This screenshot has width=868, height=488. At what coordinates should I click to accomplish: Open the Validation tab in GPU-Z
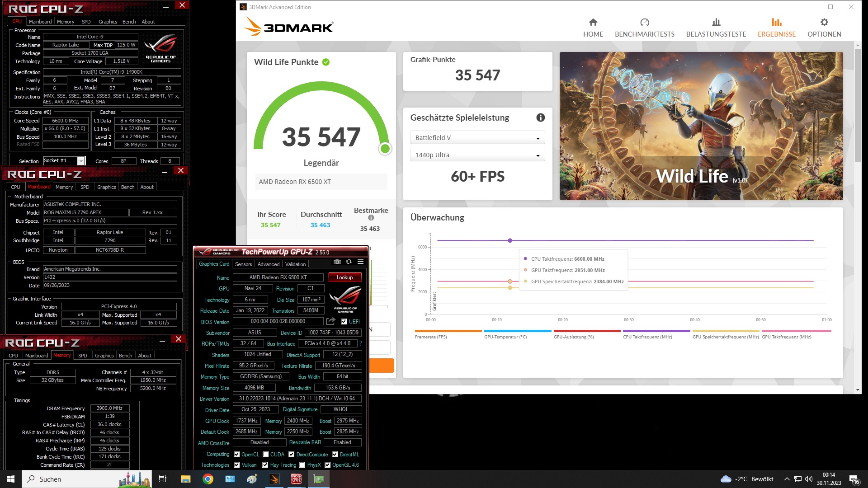tap(295, 264)
